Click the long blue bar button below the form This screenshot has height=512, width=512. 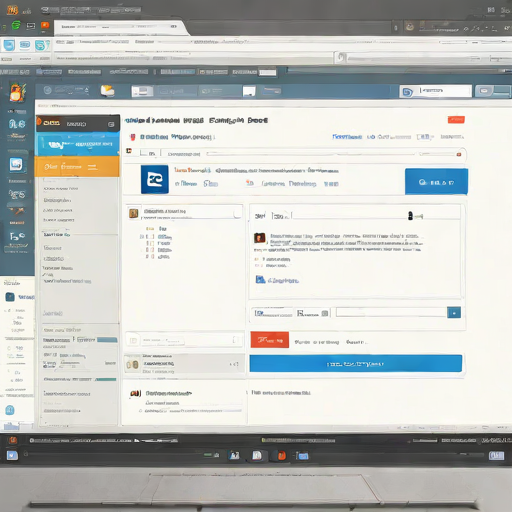tap(356, 363)
